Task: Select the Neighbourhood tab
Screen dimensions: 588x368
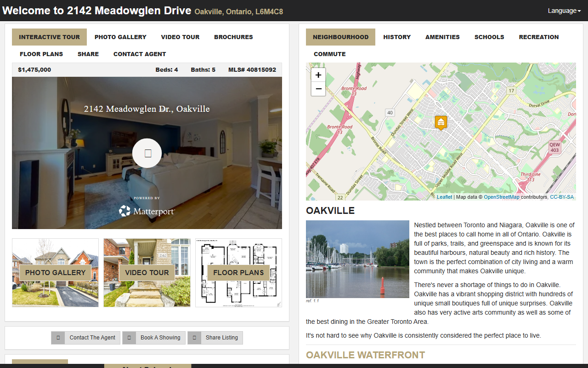Action: 340,37
